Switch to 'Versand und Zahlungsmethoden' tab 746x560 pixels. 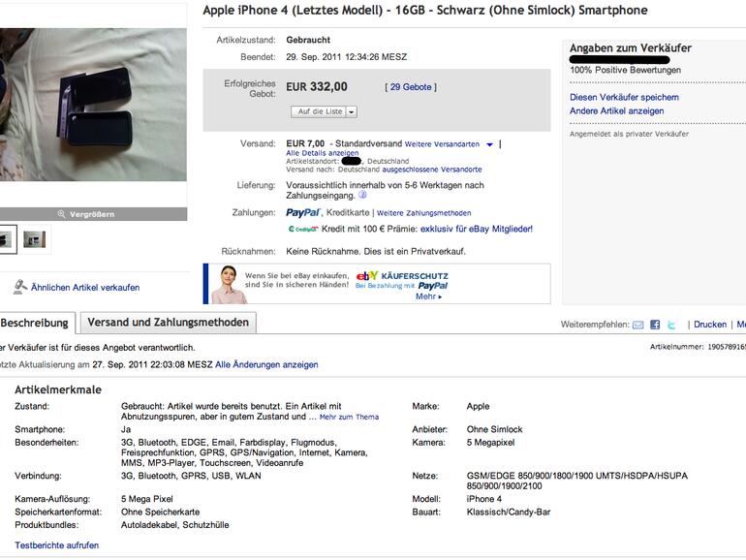pos(168,323)
